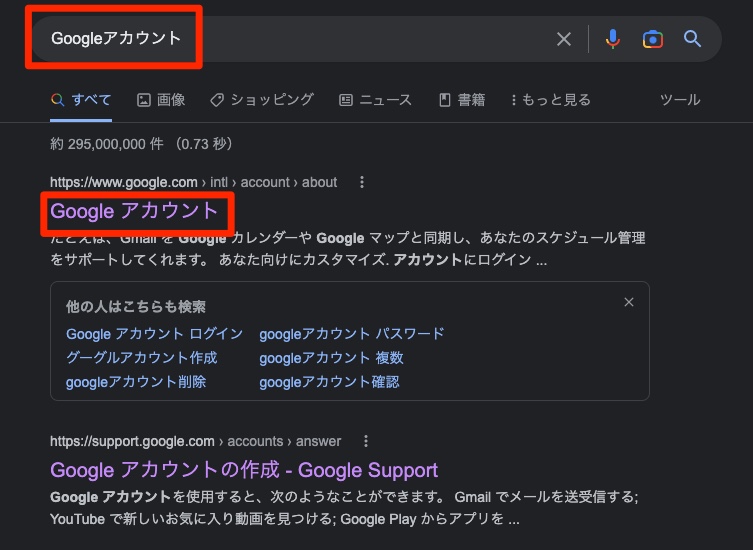Open image search with the camera icon

(653, 39)
